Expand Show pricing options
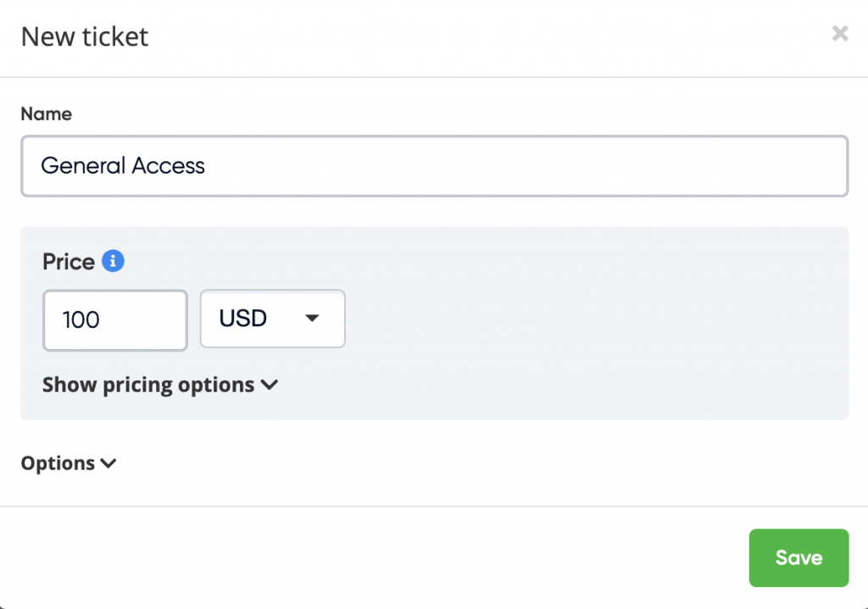 point(148,385)
